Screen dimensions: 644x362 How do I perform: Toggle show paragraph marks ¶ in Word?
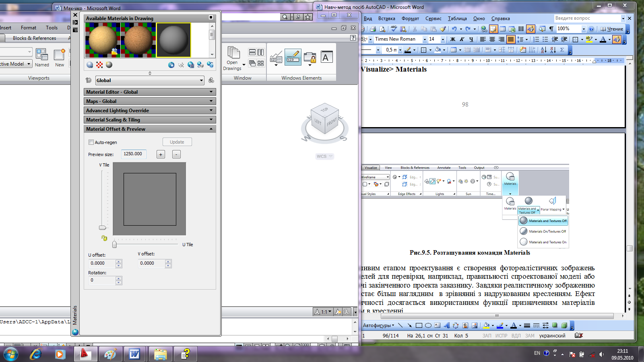[551, 29]
